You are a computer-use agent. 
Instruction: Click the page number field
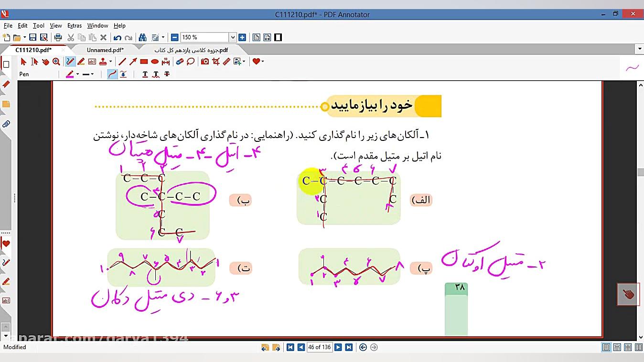point(319,347)
